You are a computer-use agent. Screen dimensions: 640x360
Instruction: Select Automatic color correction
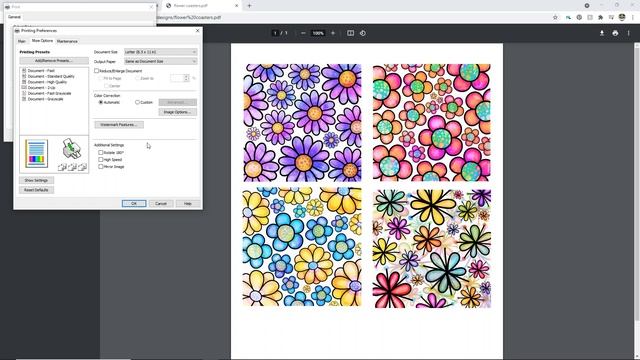point(100,102)
